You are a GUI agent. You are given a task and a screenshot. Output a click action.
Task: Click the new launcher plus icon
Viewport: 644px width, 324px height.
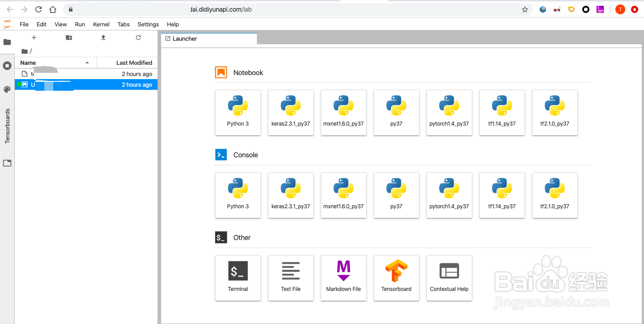[34, 38]
